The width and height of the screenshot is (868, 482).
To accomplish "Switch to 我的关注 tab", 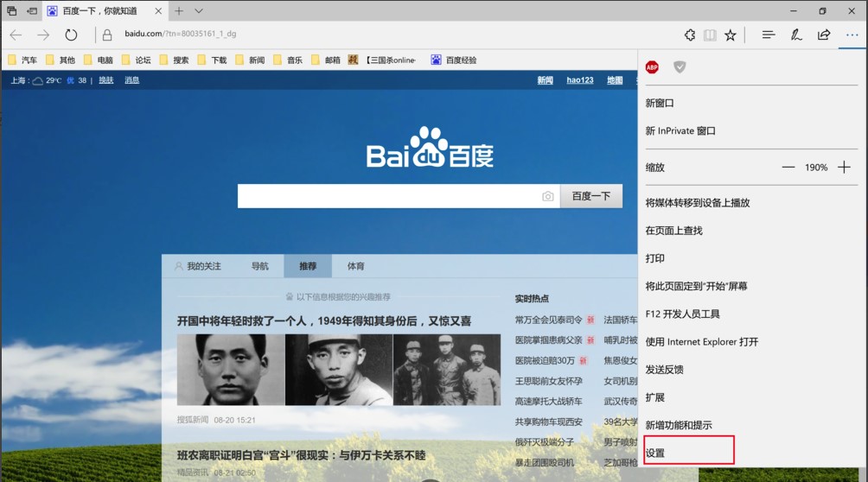I will pos(198,266).
